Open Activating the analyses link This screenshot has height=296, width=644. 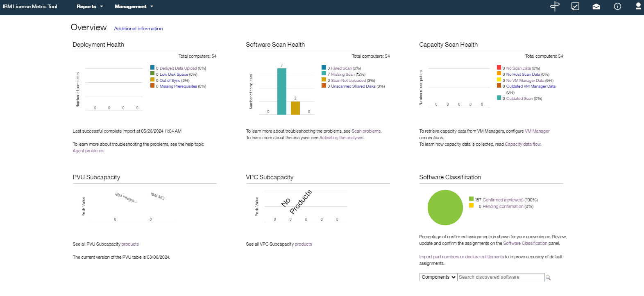click(x=341, y=138)
